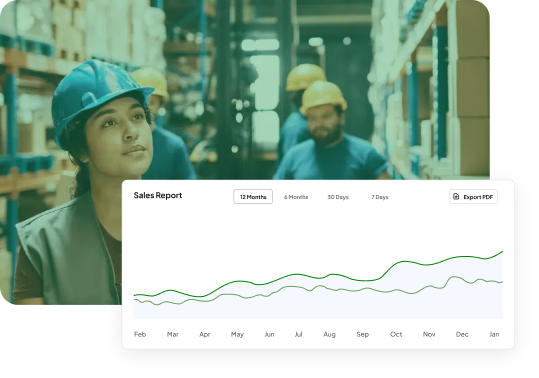The height and width of the screenshot is (378, 539).
Task: Select the Jul axis marker
Action: 298,334
